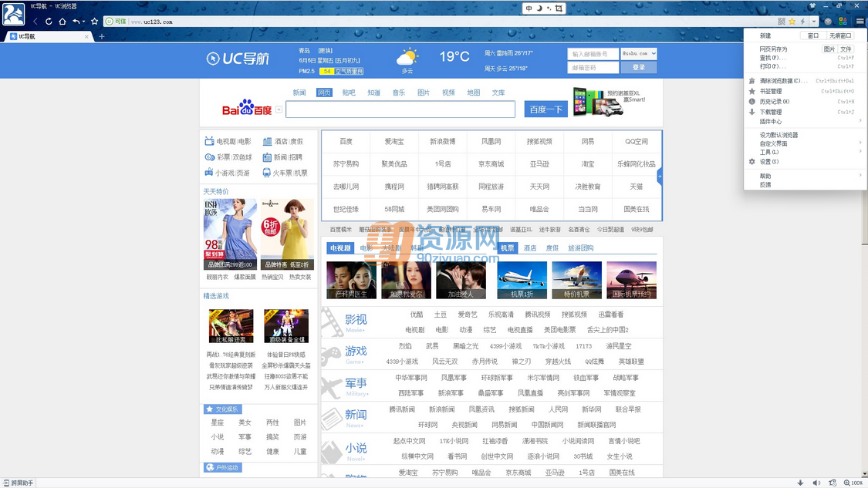
Task: Open 清除浏览数据 menu entry
Action: coord(806,81)
